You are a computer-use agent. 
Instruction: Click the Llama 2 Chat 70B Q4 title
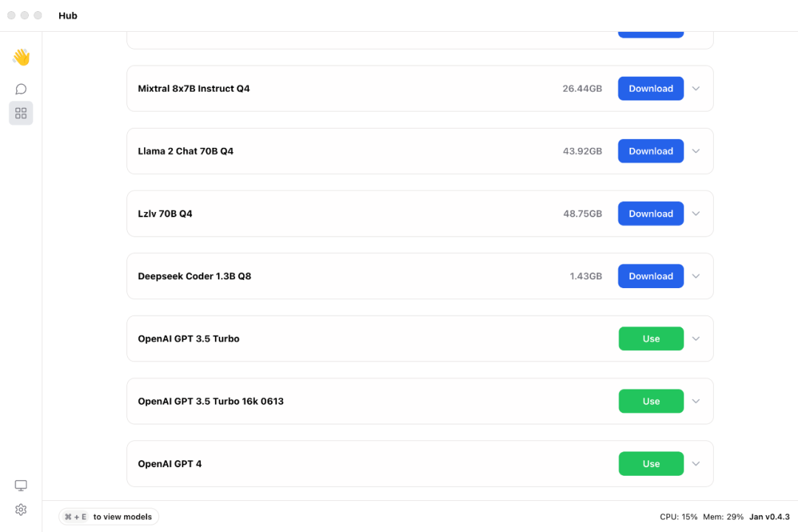185,151
